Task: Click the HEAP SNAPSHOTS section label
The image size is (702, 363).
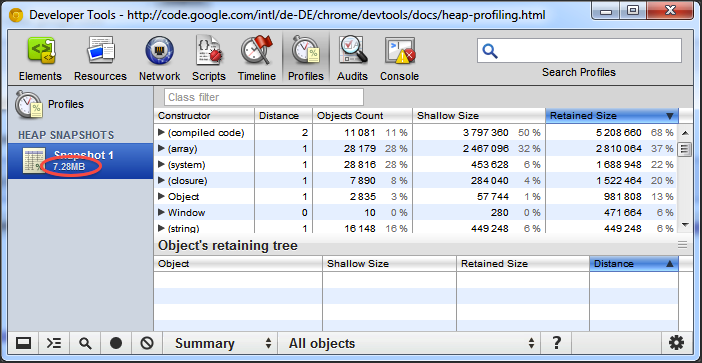Action: (66, 135)
